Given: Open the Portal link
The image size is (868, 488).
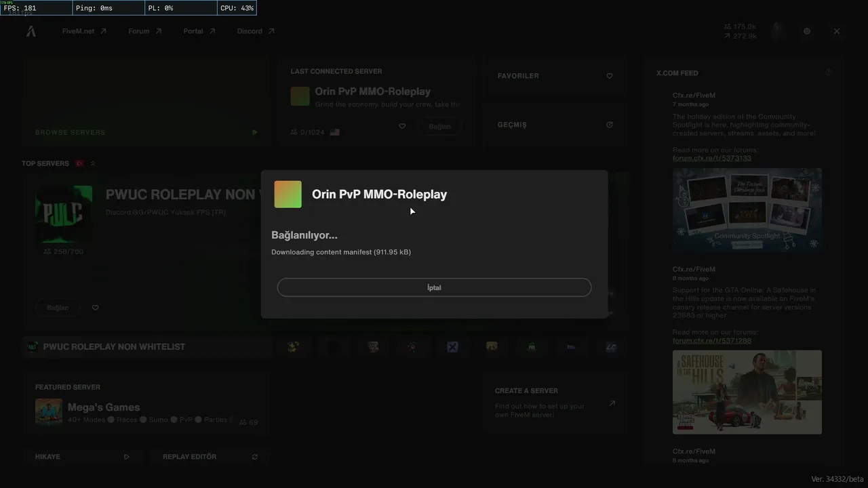Looking at the screenshot, I should (x=199, y=31).
